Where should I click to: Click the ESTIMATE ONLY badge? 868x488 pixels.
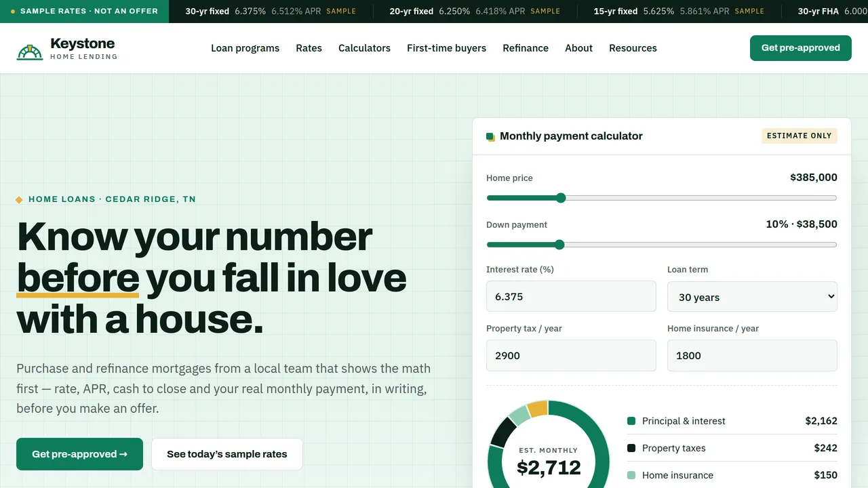click(799, 136)
